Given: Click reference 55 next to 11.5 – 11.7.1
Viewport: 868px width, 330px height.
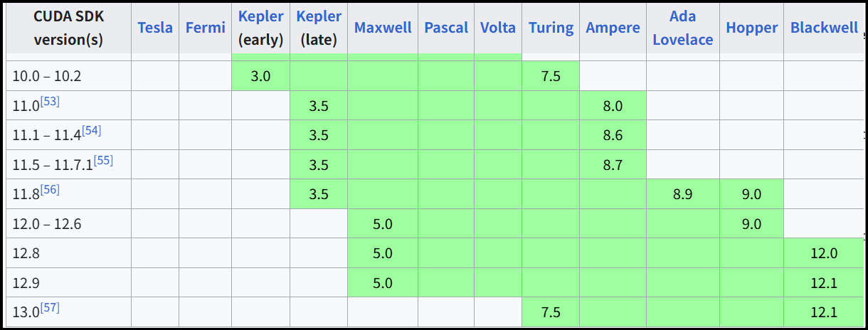Looking at the screenshot, I should pos(103,161).
